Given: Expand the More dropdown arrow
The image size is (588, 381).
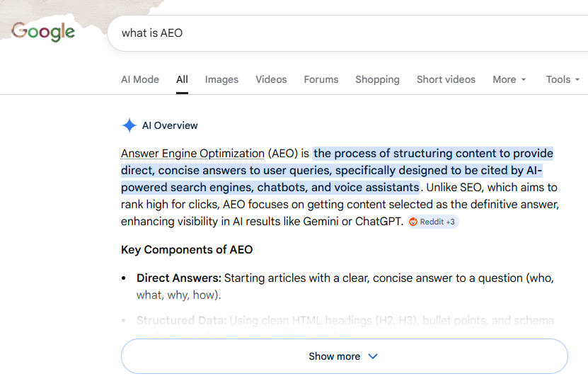Looking at the screenshot, I should point(524,79).
